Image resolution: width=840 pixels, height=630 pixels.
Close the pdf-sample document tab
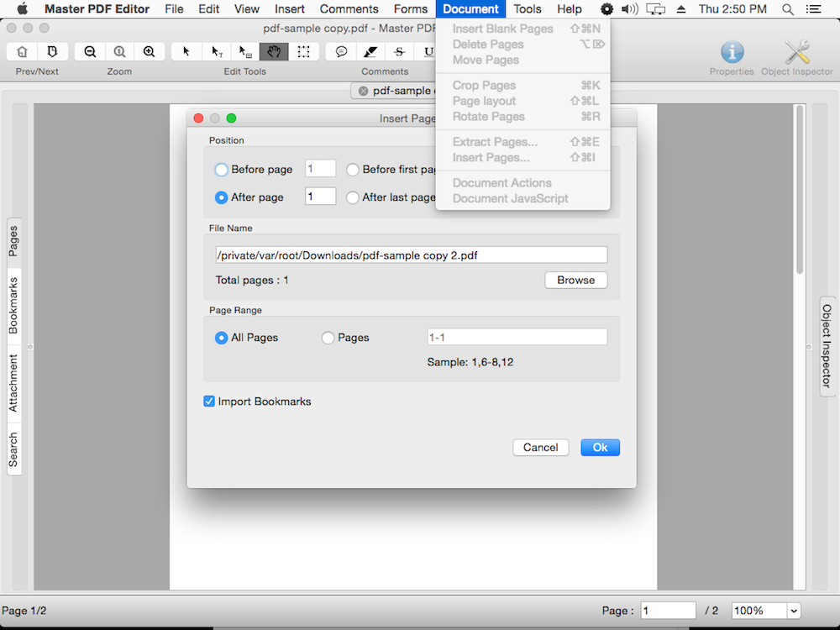click(363, 91)
